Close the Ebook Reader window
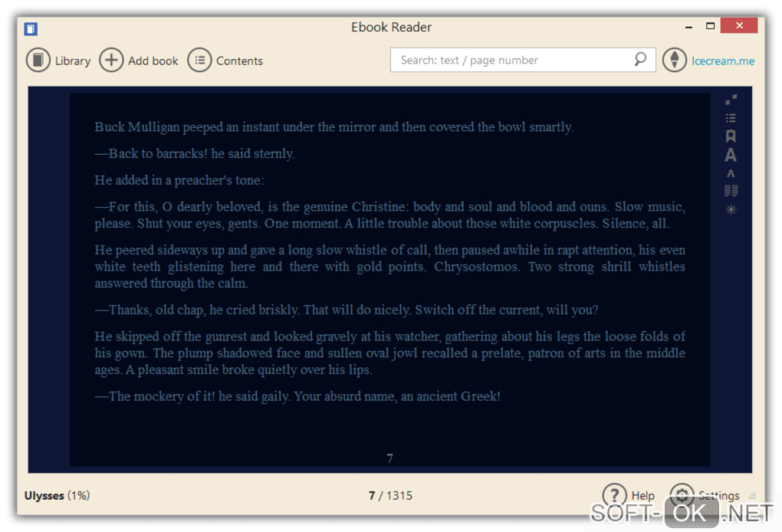 (x=739, y=25)
